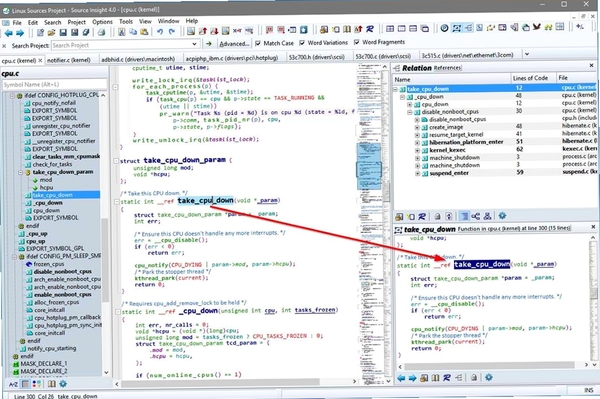The image size is (600, 399).
Task: Close the Relation panel
Action: tap(591, 66)
